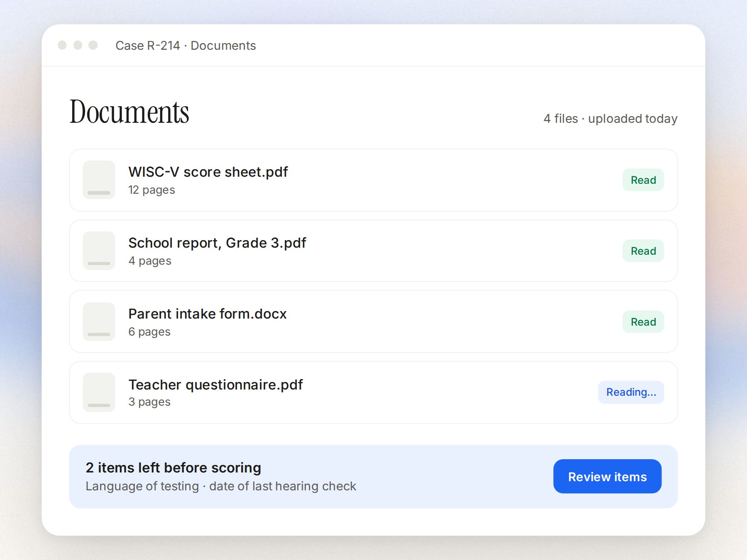The width and height of the screenshot is (747, 560).
Task: Click Read badge for WISC-V score sheet
Action: point(643,180)
